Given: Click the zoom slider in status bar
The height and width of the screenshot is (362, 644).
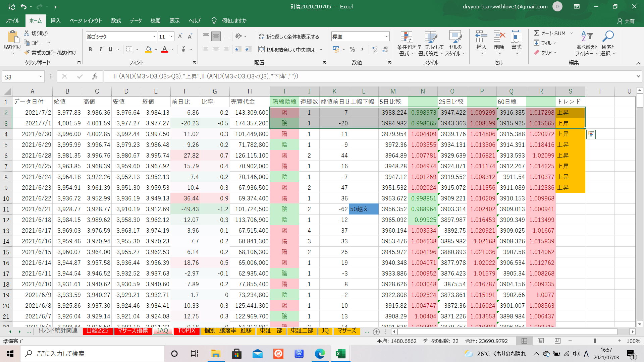Looking at the screenshot, I should pyautogui.click(x=595, y=341).
